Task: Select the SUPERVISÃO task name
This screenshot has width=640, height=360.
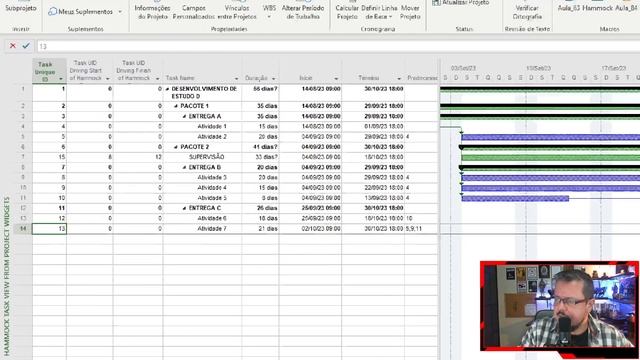Action: coord(207,157)
